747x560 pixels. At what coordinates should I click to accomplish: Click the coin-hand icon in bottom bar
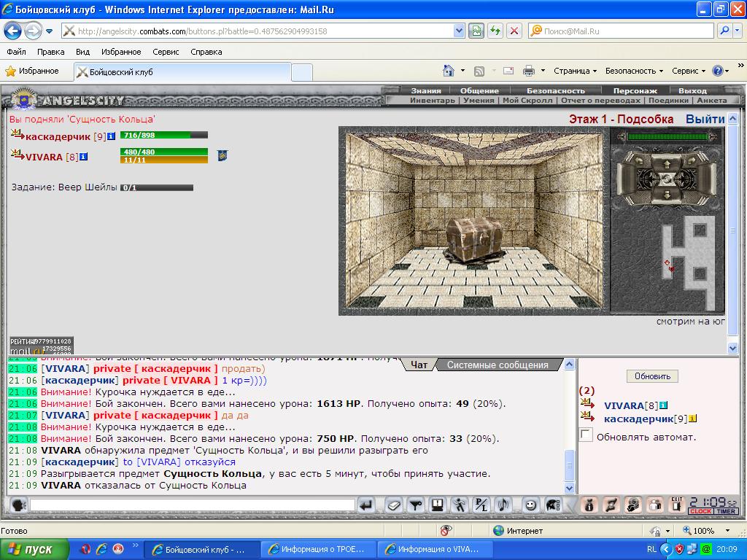(633, 505)
